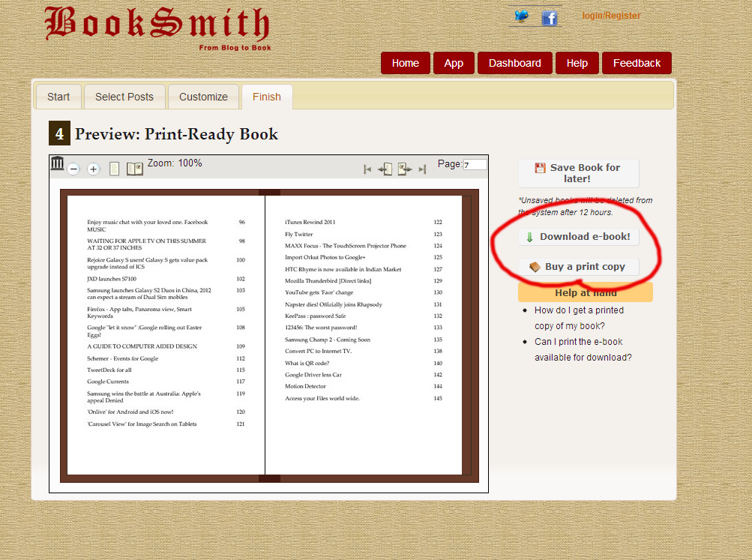Zoom out with the minus icon
752x560 pixels.
point(73,169)
